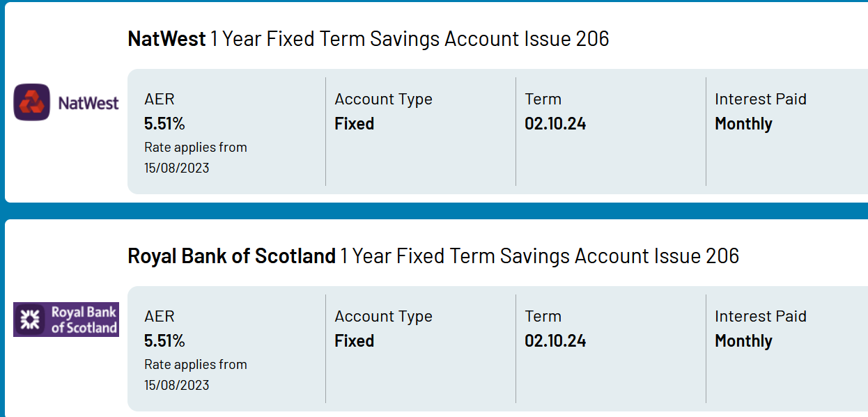The width and height of the screenshot is (868, 417).
Task: Click Royal Bank of Scotland AER label
Action: [159, 317]
